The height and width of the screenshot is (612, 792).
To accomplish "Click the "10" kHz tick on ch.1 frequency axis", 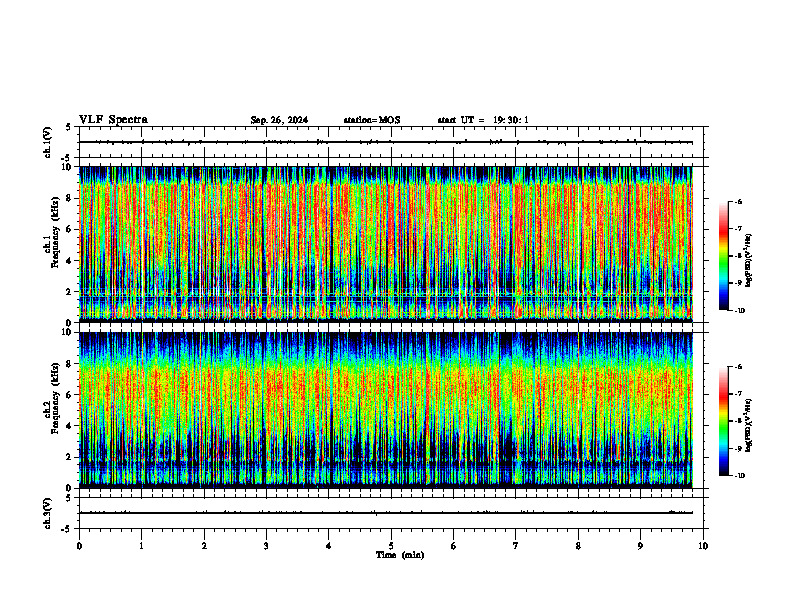I will [69, 167].
